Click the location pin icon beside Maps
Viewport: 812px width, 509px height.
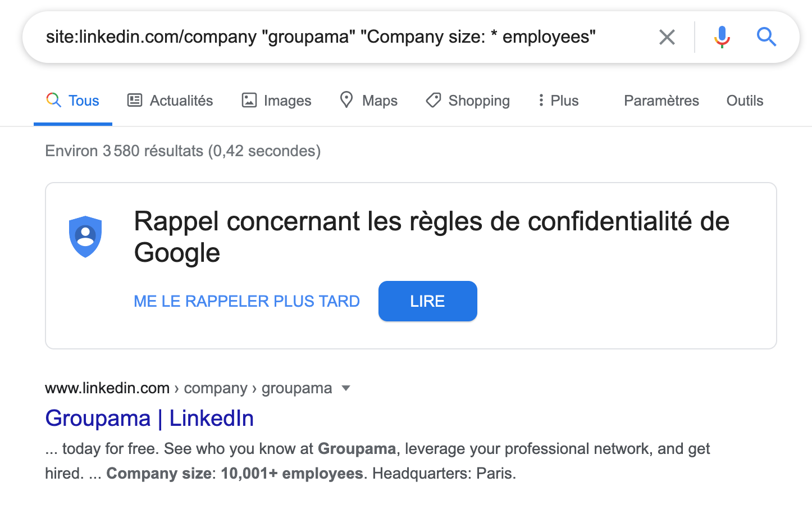tap(346, 100)
